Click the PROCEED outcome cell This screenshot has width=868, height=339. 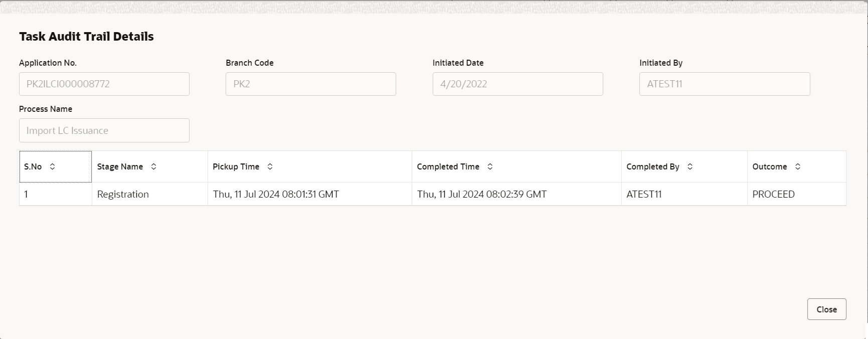773,194
